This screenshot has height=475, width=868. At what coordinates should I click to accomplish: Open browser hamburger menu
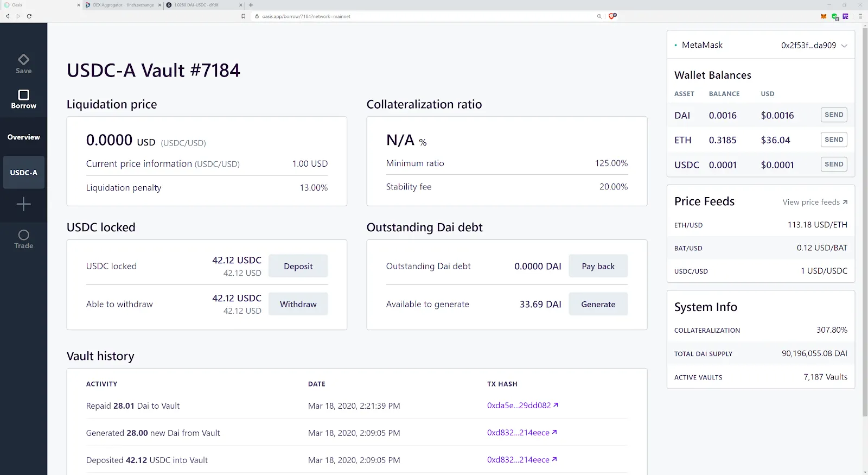click(860, 16)
